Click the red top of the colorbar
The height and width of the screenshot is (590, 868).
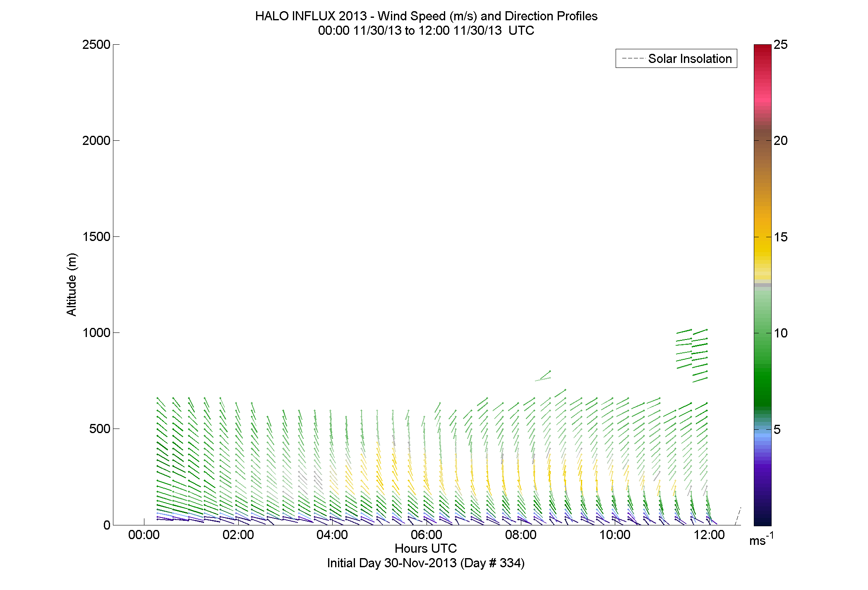762,52
